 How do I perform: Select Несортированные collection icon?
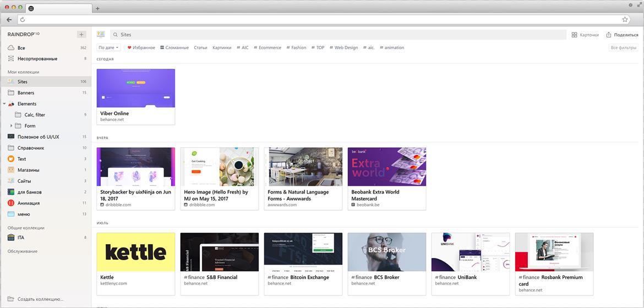click(11, 59)
